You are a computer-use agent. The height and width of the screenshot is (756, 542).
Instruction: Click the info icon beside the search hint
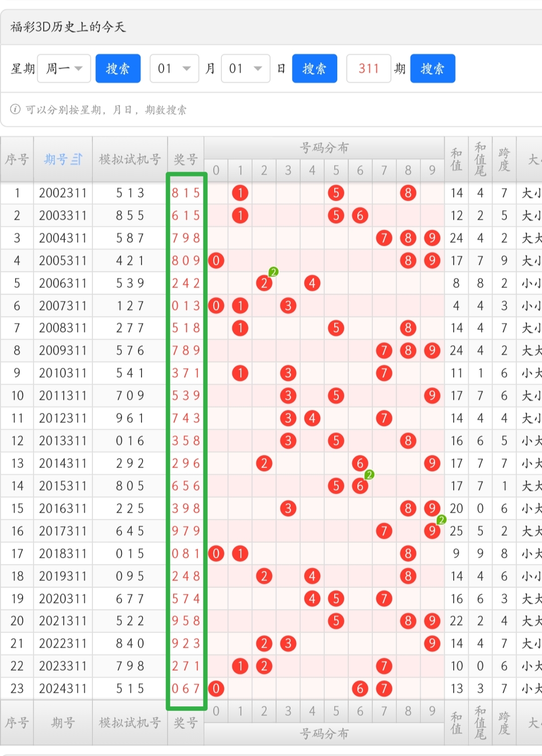(16, 109)
